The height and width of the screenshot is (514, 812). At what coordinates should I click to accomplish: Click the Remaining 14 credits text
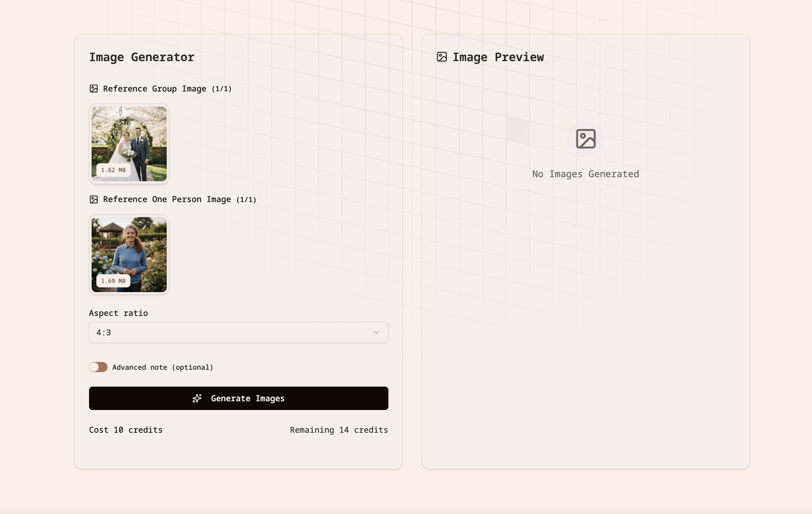[x=339, y=430]
